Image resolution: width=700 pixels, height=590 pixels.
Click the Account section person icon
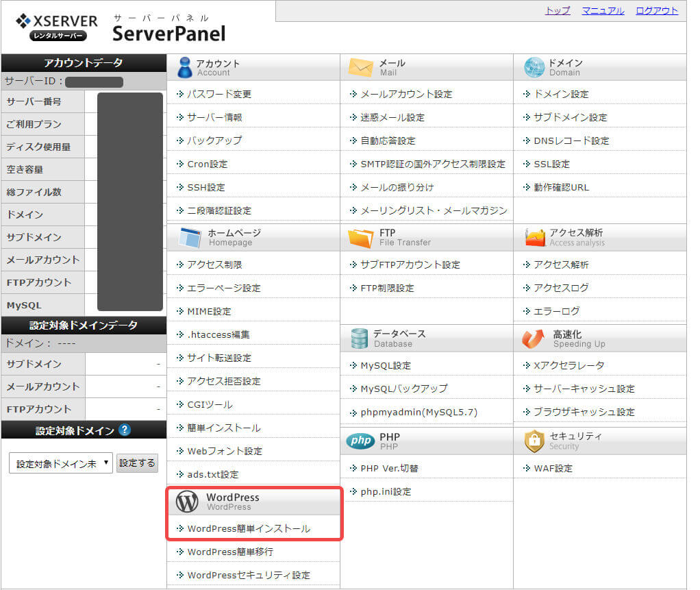pyautogui.click(x=184, y=67)
